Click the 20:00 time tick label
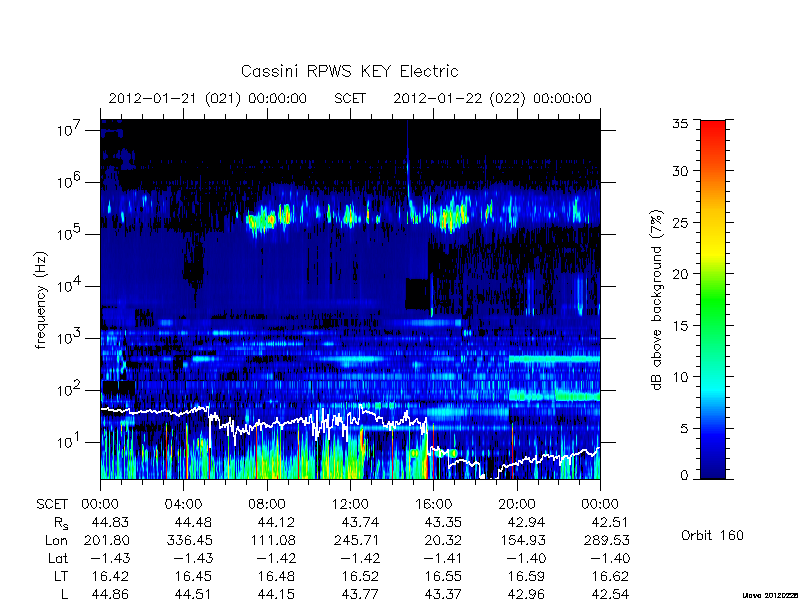 517,505
